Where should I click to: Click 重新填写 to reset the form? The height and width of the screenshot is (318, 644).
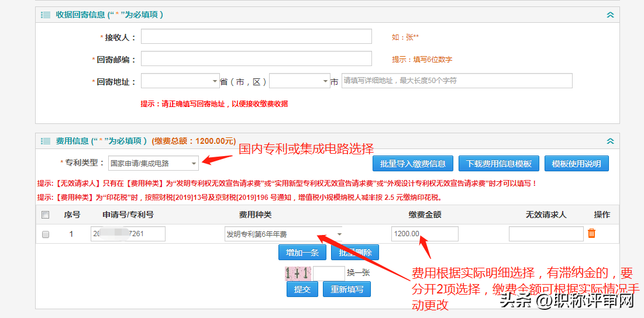(x=346, y=289)
